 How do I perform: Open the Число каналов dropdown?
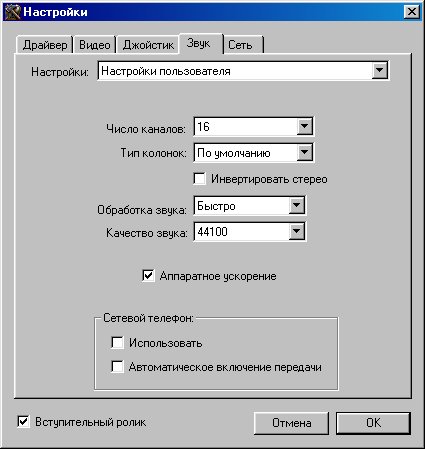(x=304, y=126)
